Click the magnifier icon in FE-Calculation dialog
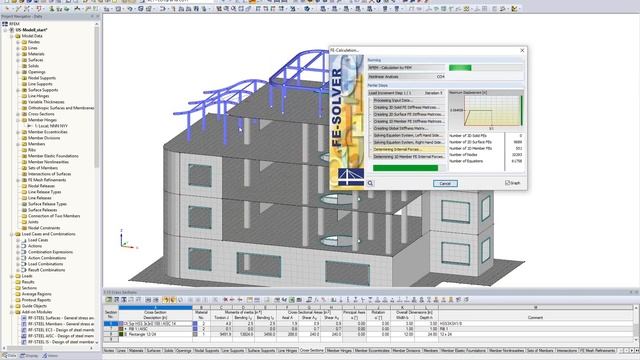 click(370, 183)
